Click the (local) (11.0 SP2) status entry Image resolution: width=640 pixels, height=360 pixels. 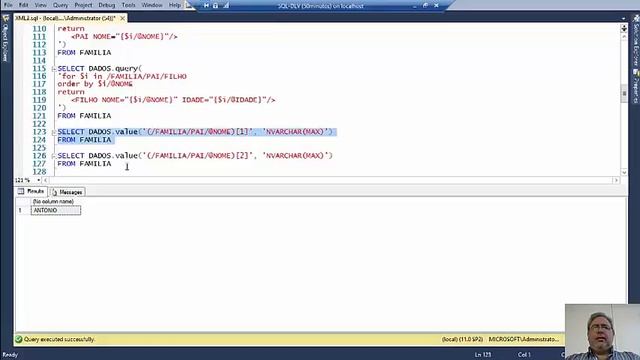[462, 339]
